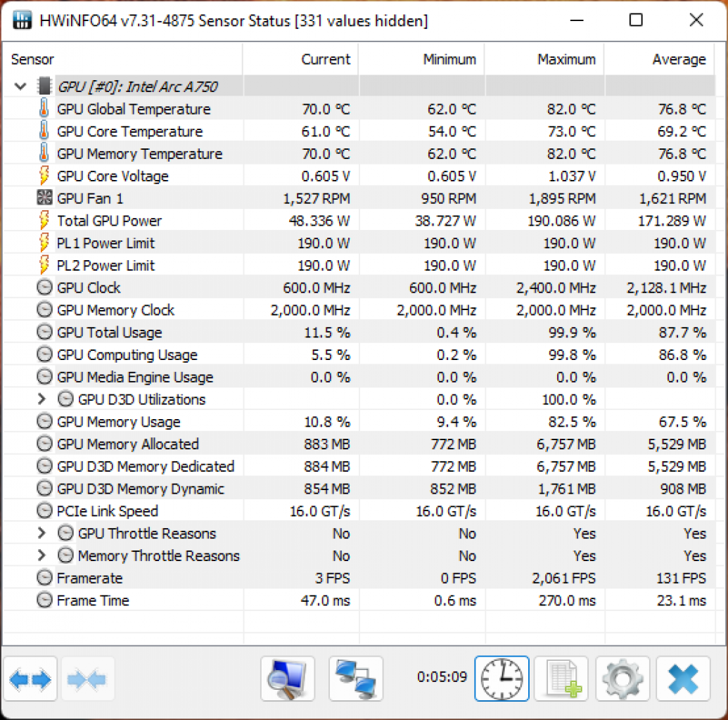Click the Maximum column header
Viewport: 728px width, 720px height.
click(545, 60)
